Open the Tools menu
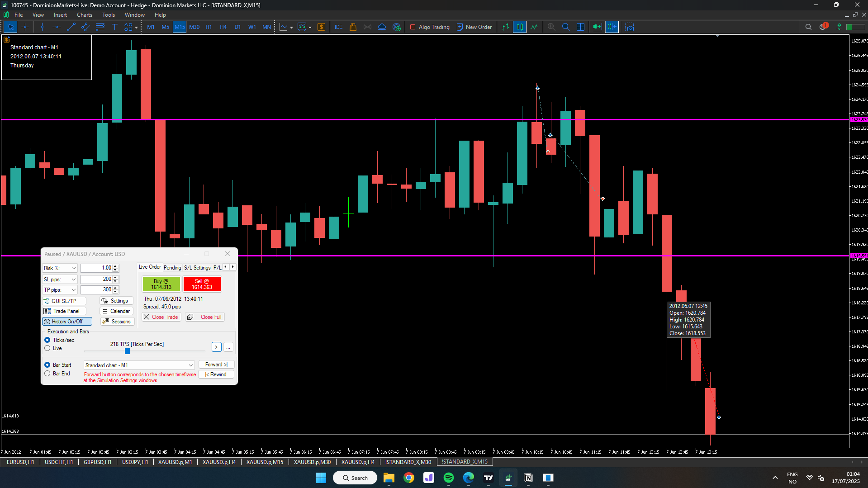 [x=109, y=15]
